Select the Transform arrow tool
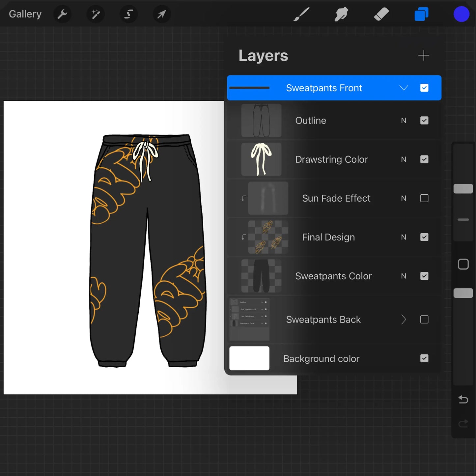This screenshot has height=476, width=476. [x=161, y=14]
